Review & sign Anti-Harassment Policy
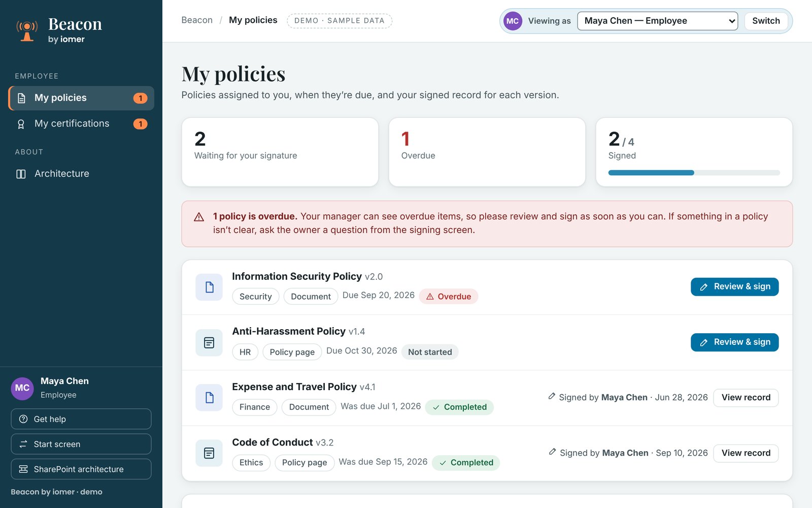The width and height of the screenshot is (812, 508). tap(734, 342)
